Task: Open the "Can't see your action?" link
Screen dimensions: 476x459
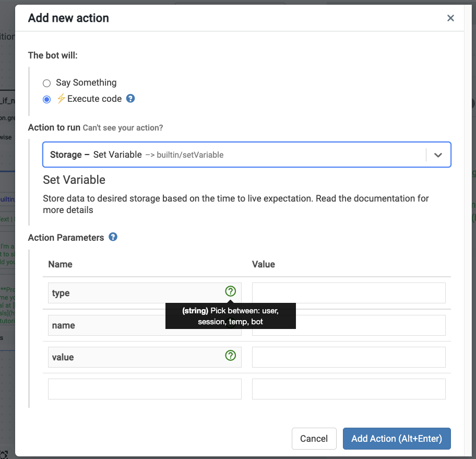Action: pyautogui.click(x=123, y=128)
